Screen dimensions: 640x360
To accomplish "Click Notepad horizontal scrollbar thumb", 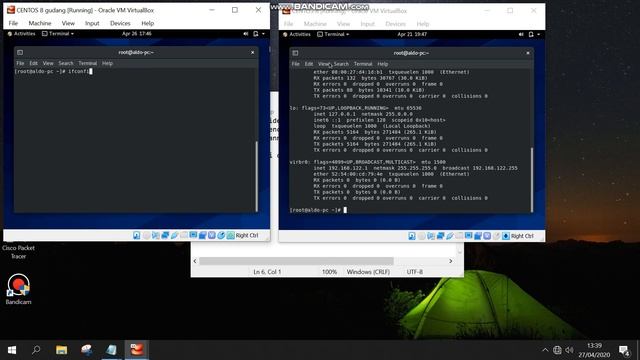I will [296, 261].
